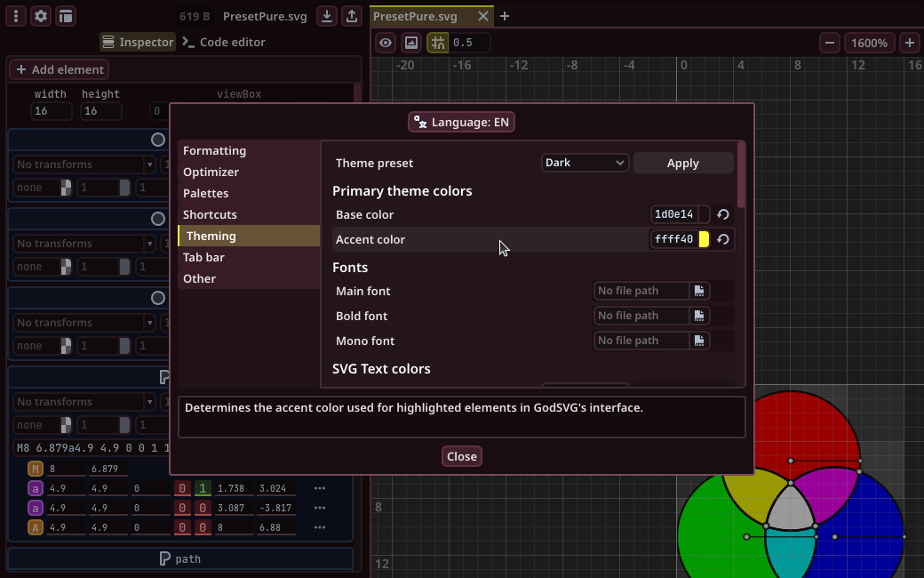Select the Tab bar settings tab
Image resolution: width=924 pixels, height=578 pixels.
click(x=249, y=257)
